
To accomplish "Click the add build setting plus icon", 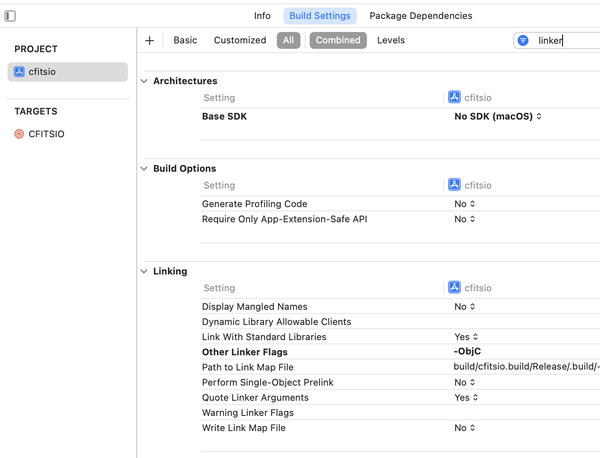I will 150,41.
